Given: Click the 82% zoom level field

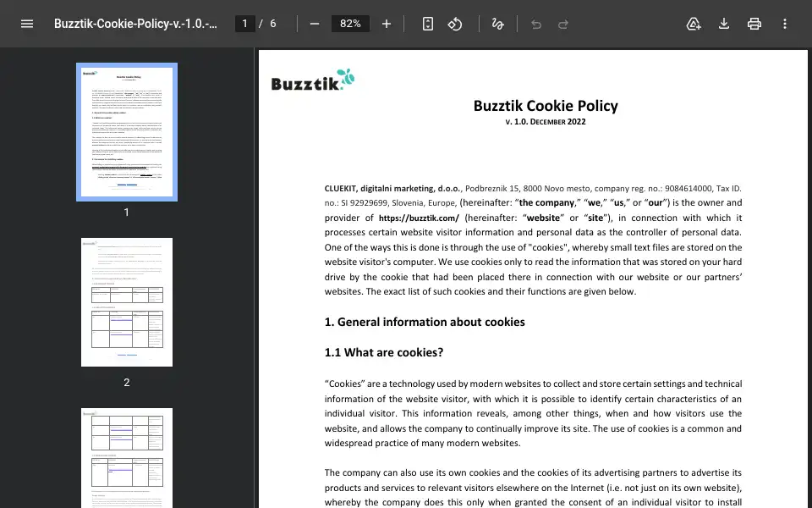Looking at the screenshot, I should (x=350, y=24).
